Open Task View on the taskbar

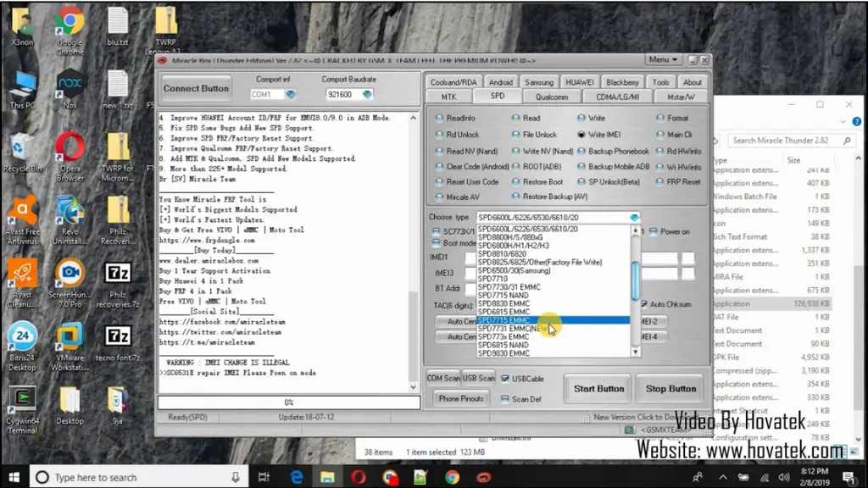pyautogui.click(x=264, y=477)
